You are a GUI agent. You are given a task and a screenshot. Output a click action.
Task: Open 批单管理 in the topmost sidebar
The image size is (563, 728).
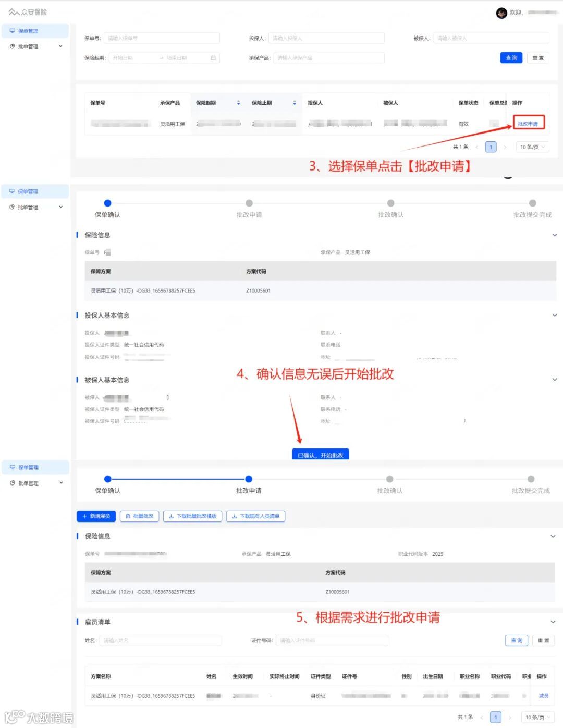coord(28,46)
